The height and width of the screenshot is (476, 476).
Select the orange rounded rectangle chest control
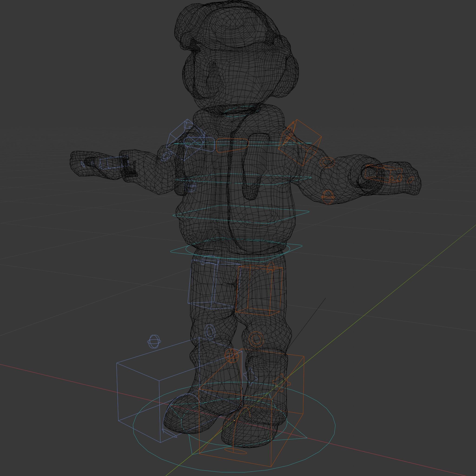232,145
